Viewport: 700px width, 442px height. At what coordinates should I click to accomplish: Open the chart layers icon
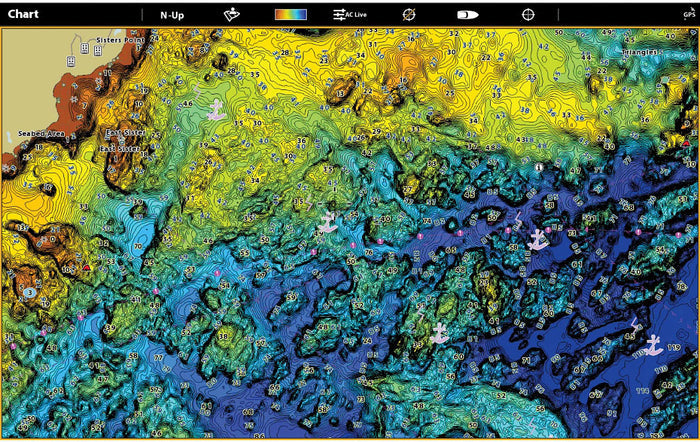232,15
